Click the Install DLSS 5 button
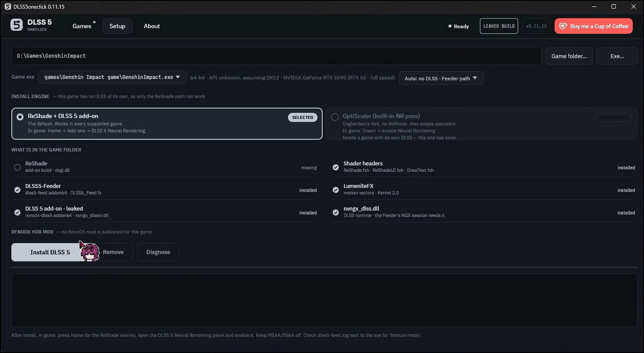Screen dimensions: 644x353 tap(50, 252)
